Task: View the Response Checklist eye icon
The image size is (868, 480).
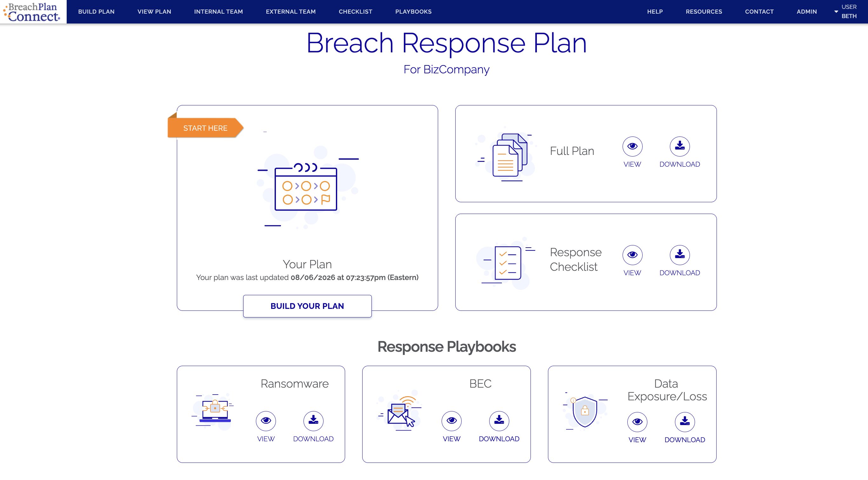Action: coord(632,255)
